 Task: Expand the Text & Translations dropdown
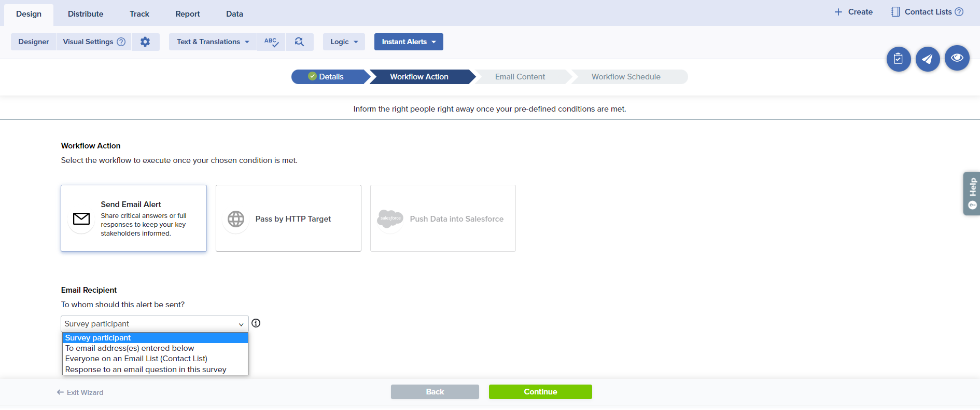pos(213,42)
